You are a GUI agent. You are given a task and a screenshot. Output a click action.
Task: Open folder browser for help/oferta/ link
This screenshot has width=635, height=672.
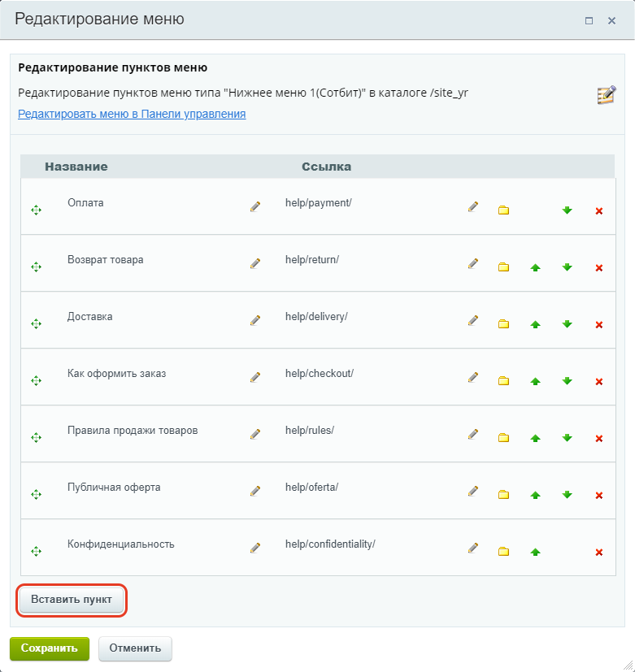[503, 495]
